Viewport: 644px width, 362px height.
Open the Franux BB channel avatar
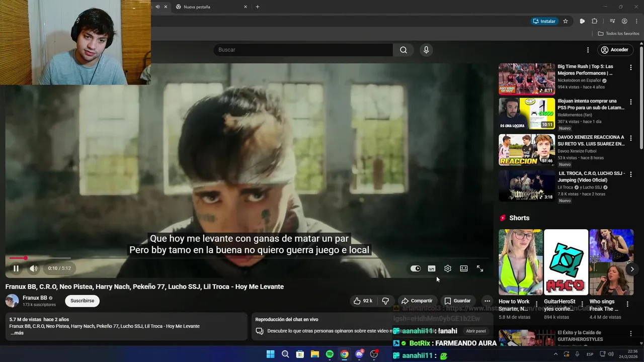12,301
